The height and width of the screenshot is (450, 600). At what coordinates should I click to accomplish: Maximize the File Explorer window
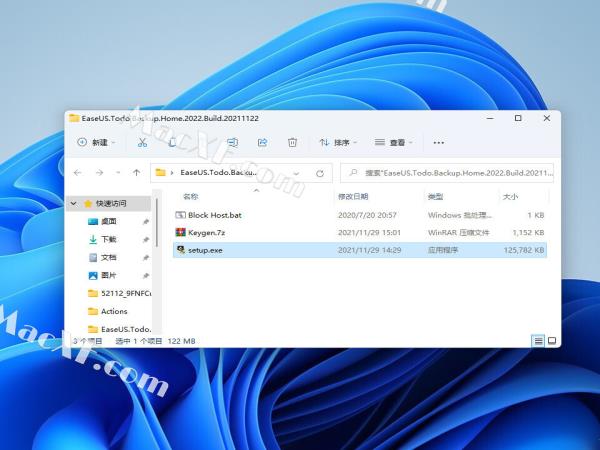(x=518, y=118)
